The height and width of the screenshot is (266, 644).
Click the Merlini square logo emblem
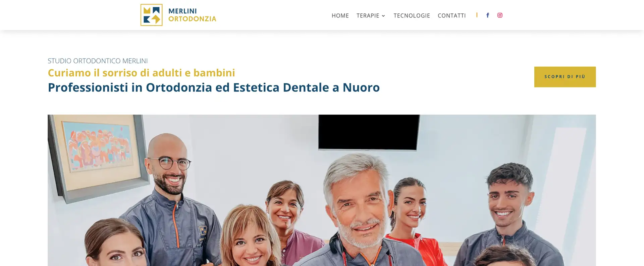tap(151, 15)
